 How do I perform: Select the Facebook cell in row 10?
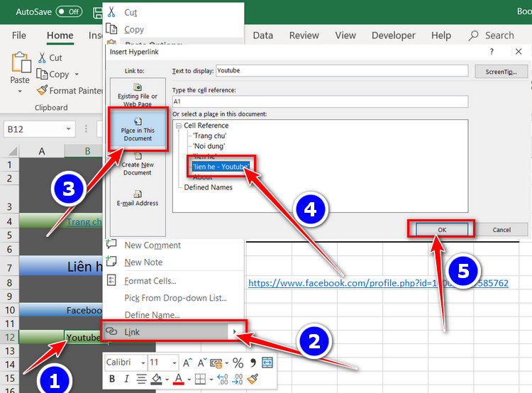click(84, 310)
